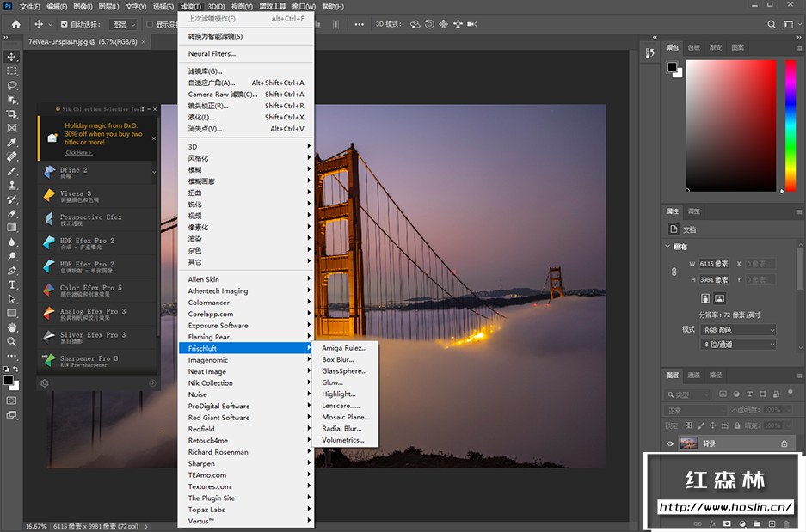
Task: Hide the 背景 layer with eye icon
Action: coord(670,443)
